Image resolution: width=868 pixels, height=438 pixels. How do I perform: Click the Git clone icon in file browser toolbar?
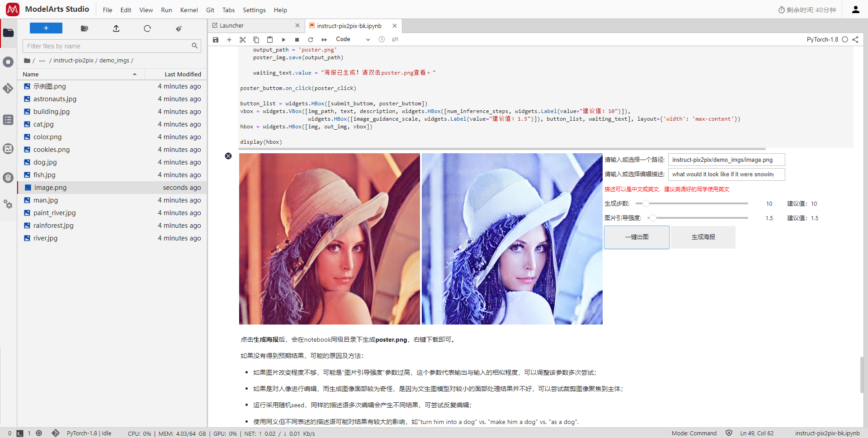tap(179, 28)
